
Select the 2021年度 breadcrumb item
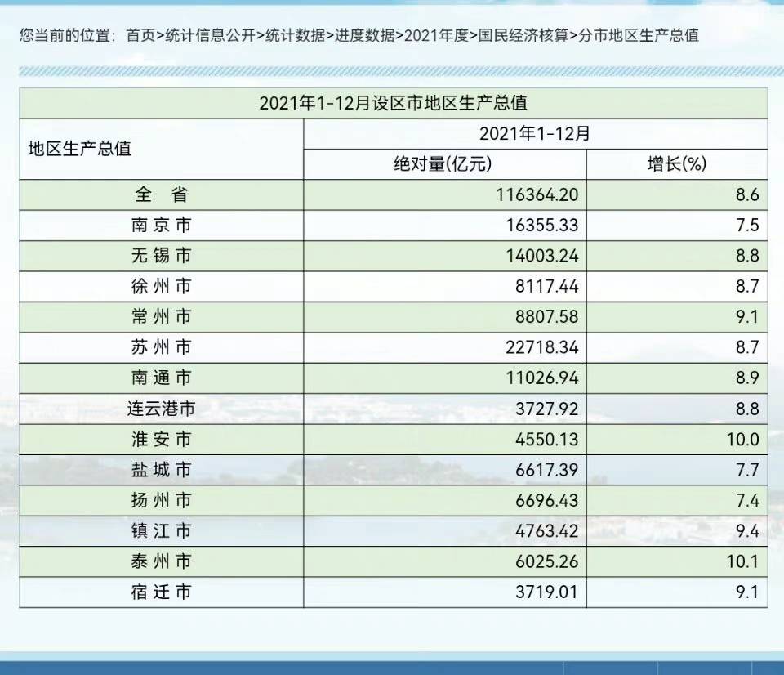coord(436,35)
